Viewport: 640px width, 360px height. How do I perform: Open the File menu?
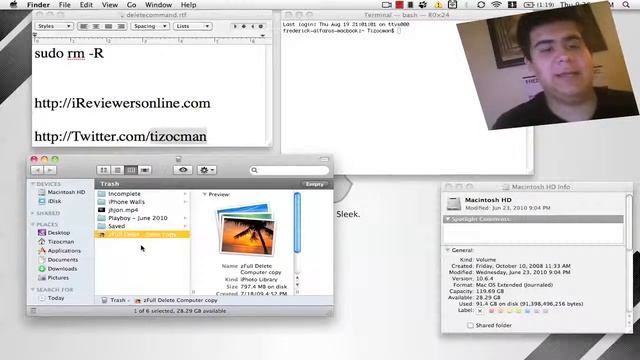(64, 5)
